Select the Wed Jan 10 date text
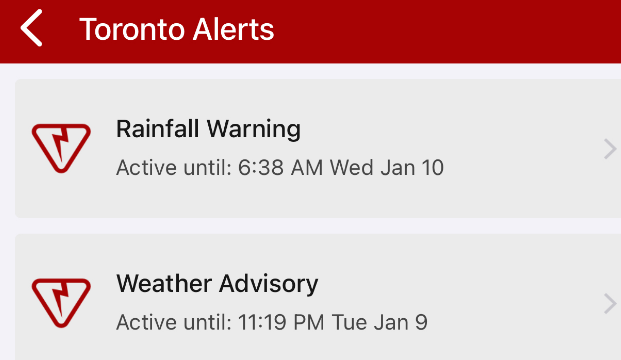621x360 pixels. click(x=387, y=168)
